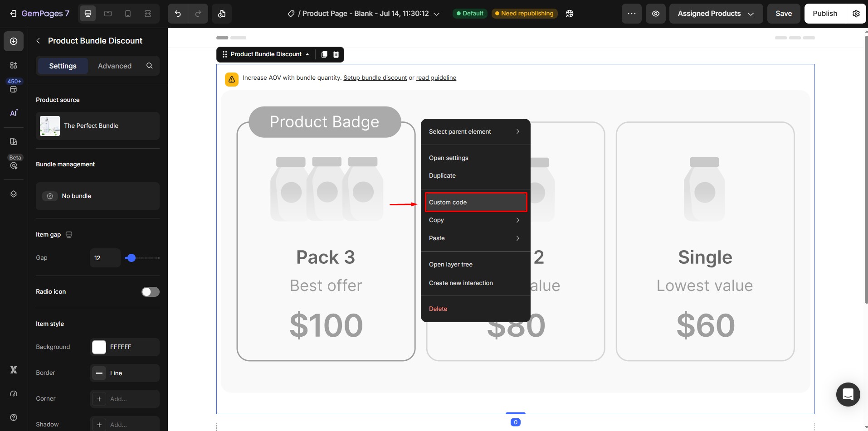The height and width of the screenshot is (431, 868).
Task: Open version history icon
Action: (x=222, y=14)
